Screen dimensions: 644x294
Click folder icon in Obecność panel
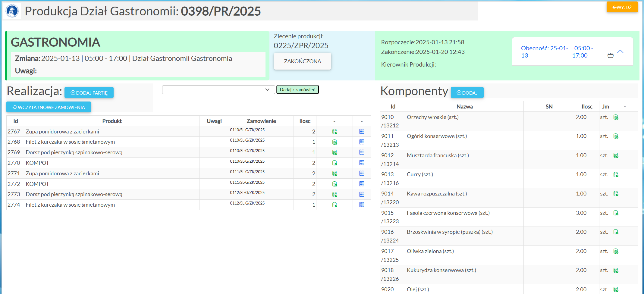610,55
